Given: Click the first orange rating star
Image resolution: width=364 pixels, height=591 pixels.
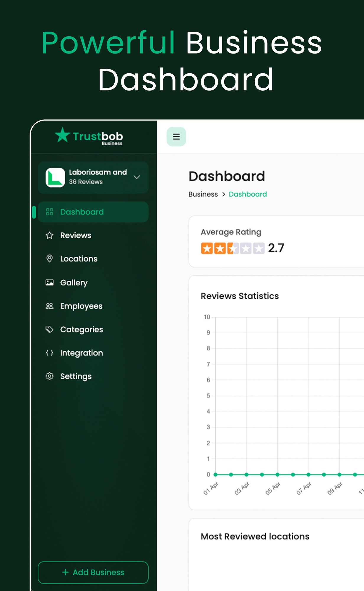Looking at the screenshot, I should pyautogui.click(x=207, y=249).
